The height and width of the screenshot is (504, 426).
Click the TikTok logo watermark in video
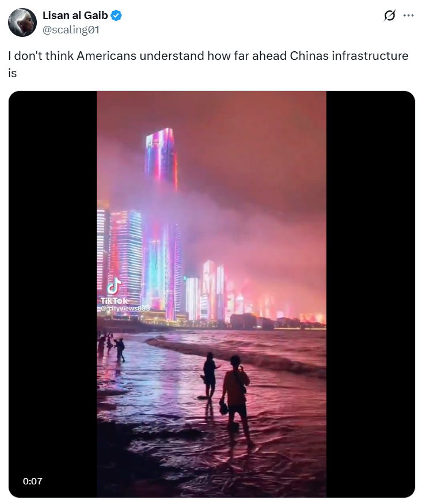tap(114, 286)
